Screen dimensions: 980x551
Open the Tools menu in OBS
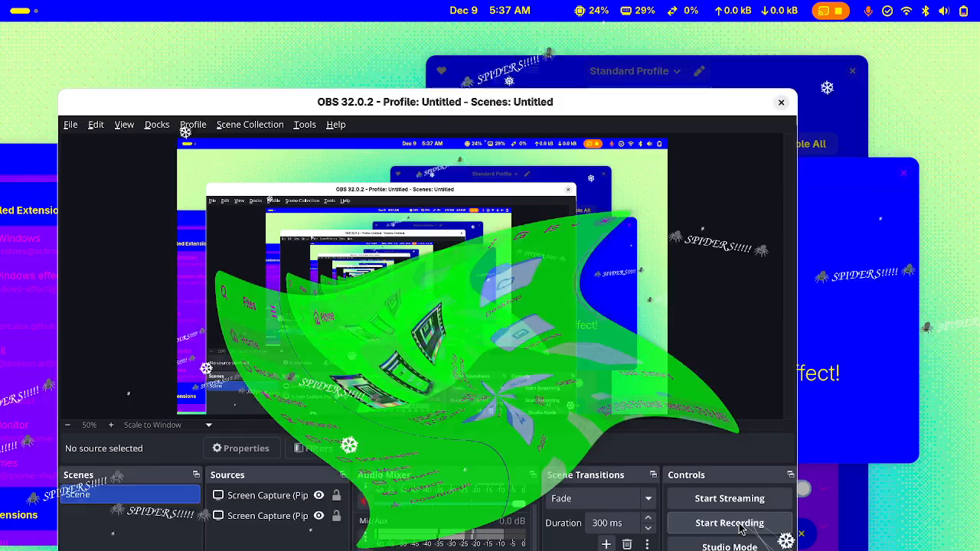305,125
